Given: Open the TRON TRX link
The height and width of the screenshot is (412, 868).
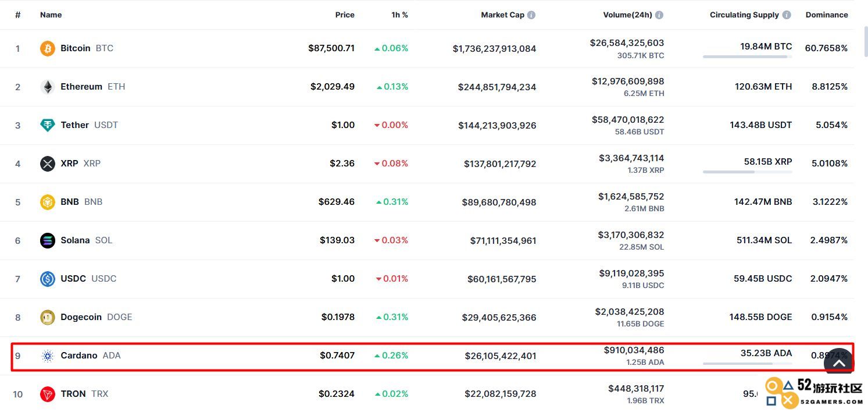Looking at the screenshot, I should coord(84,394).
